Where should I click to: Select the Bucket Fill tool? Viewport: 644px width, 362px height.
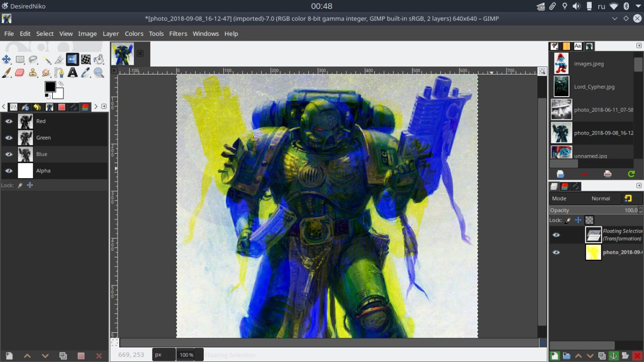point(99,59)
